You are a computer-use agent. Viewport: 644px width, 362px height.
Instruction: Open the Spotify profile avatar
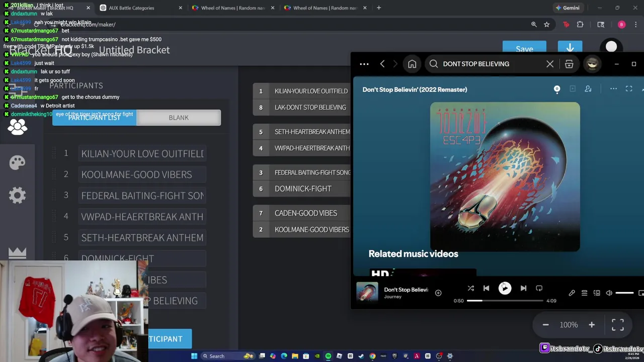592,64
